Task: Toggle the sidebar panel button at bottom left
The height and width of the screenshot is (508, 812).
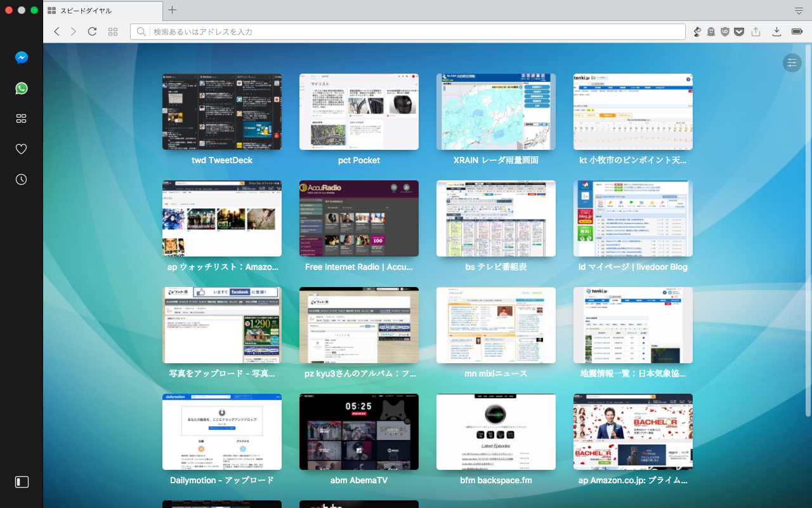Action: click(22, 482)
